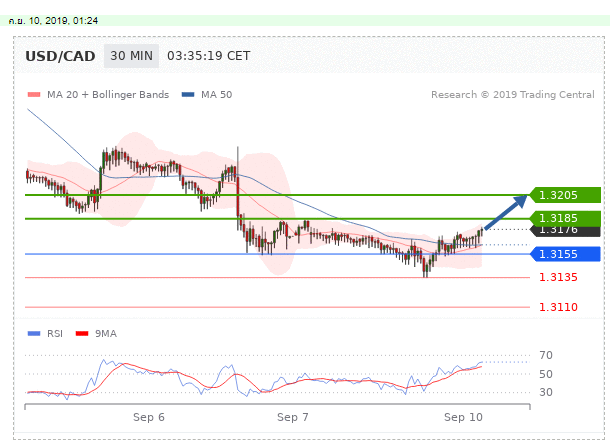Click the 1.3205 resistance price tag
The height and width of the screenshot is (448, 610).
pyautogui.click(x=565, y=195)
